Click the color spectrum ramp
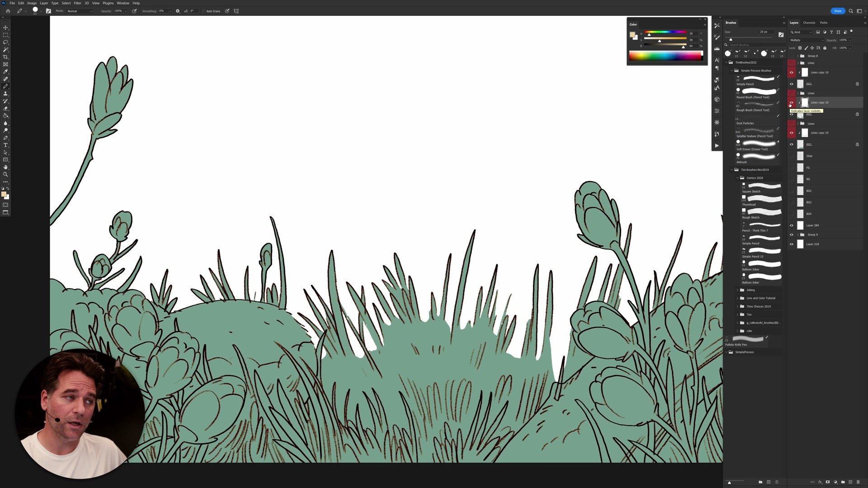 click(x=665, y=56)
